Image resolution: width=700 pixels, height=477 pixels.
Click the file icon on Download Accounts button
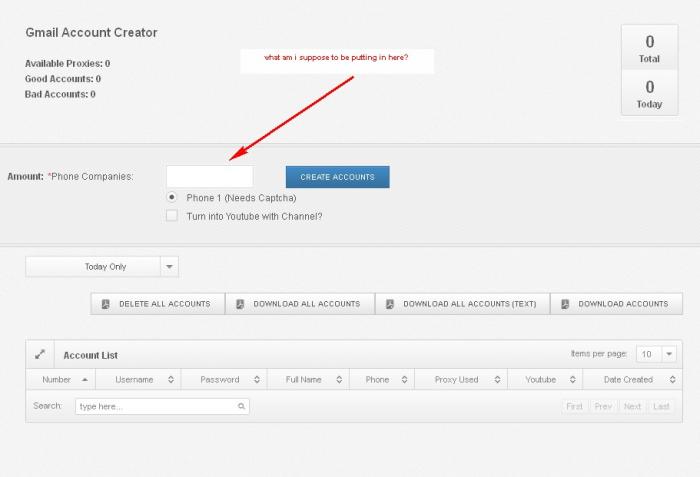[x=565, y=304]
